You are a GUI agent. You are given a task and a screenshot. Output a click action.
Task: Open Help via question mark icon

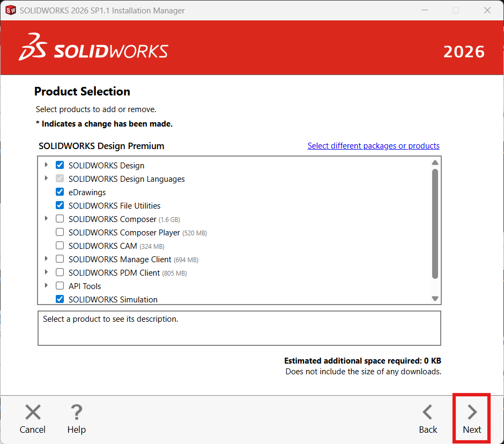[76, 412]
